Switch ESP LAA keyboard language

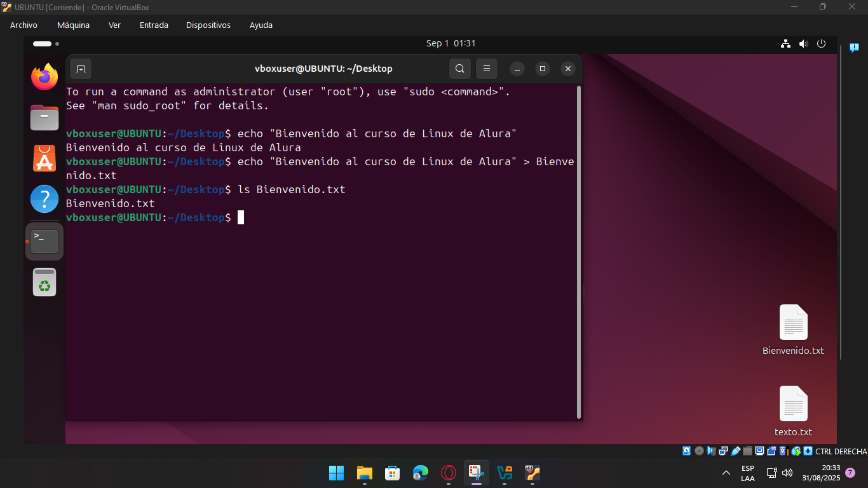pyautogui.click(x=748, y=473)
